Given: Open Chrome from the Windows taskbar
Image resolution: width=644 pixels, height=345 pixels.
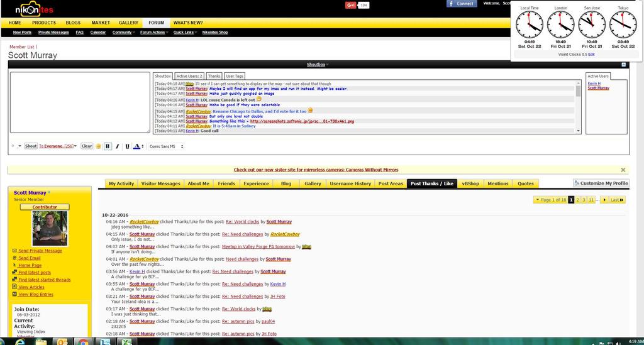Looking at the screenshot, I should tap(82, 342).
